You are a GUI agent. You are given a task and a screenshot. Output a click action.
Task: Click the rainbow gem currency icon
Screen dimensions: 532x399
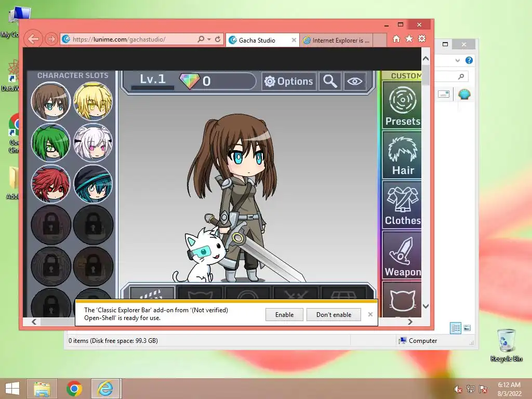(x=190, y=81)
